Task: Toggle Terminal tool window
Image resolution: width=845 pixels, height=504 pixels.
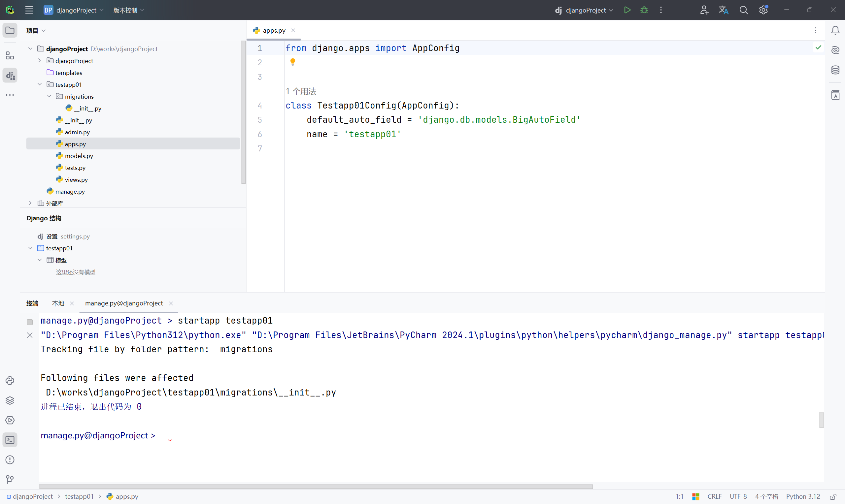Action: point(10,440)
